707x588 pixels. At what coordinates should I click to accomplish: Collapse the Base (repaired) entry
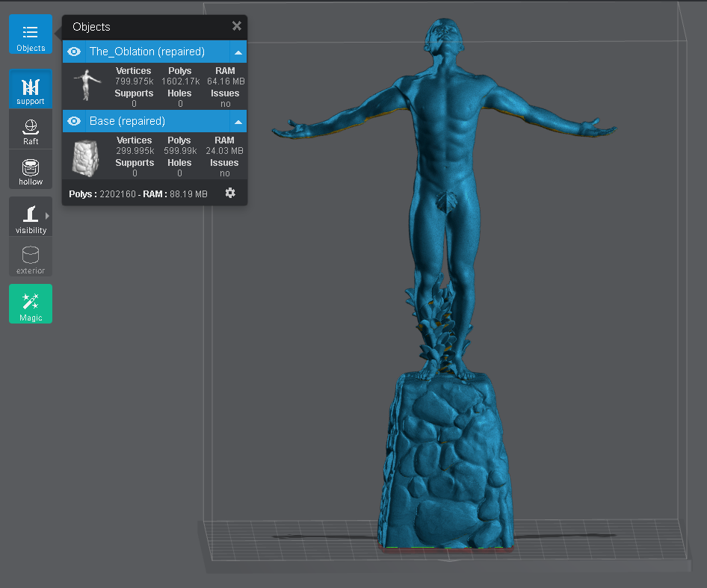point(238,121)
